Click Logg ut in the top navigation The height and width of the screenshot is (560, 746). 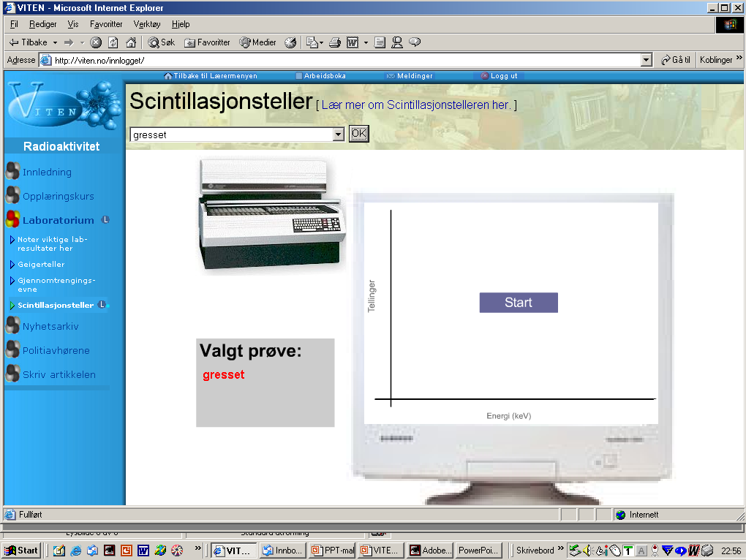point(503,76)
